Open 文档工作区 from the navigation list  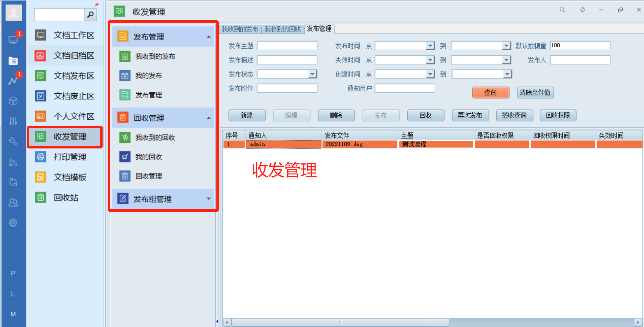coord(73,36)
